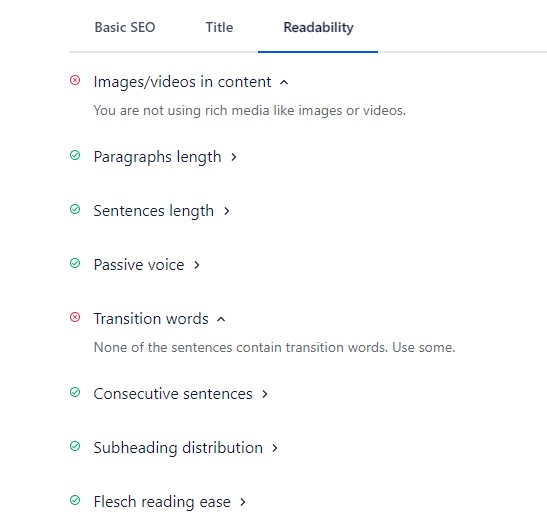The width and height of the screenshot is (547, 519).
Task: Open the Title tab
Action: [x=219, y=27]
